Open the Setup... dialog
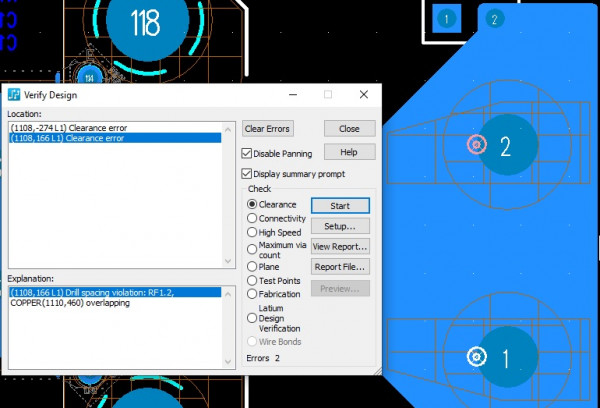Image resolution: width=600 pixels, height=408 pixels. (340, 226)
